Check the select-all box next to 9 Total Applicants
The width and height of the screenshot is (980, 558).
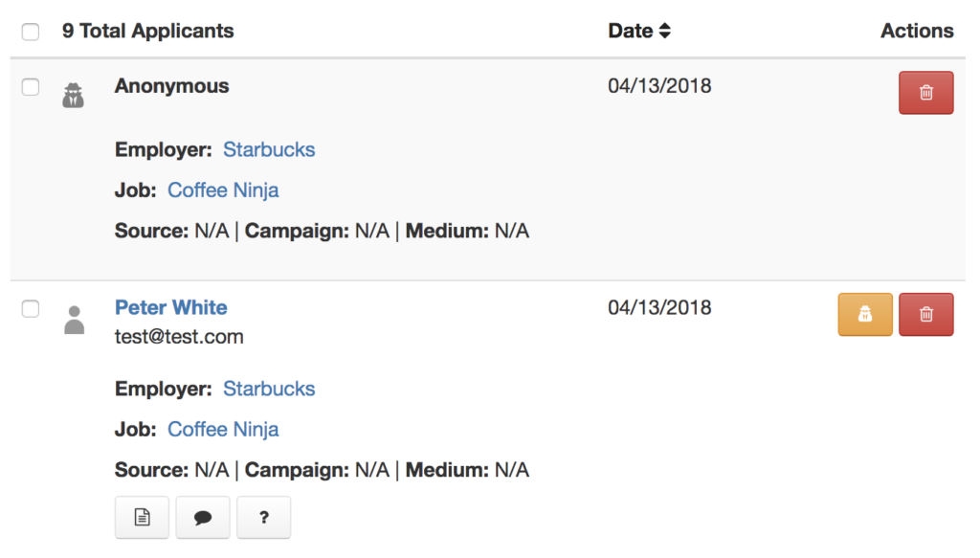[x=31, y=32]
